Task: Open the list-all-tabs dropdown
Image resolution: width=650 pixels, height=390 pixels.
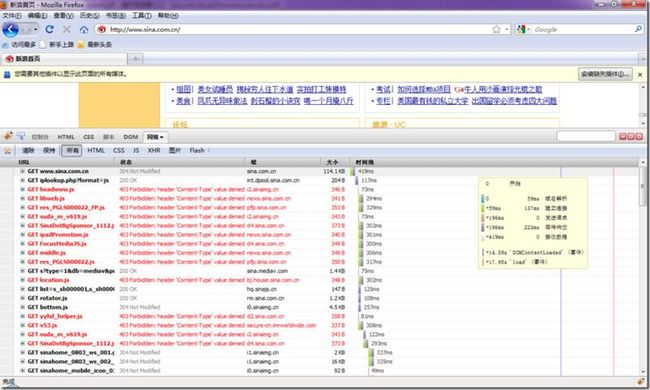Action: coord(644,59)
